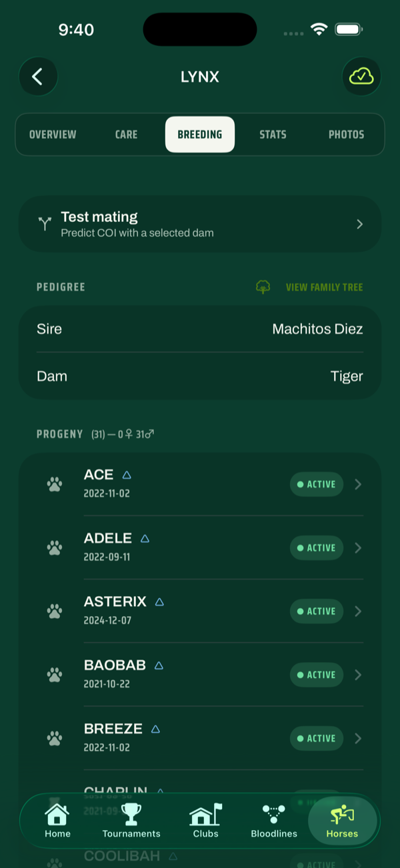Viewport: 400px width, 868px height.
Task: Tap the Active badge for ASTERIX
Action: 317,612
